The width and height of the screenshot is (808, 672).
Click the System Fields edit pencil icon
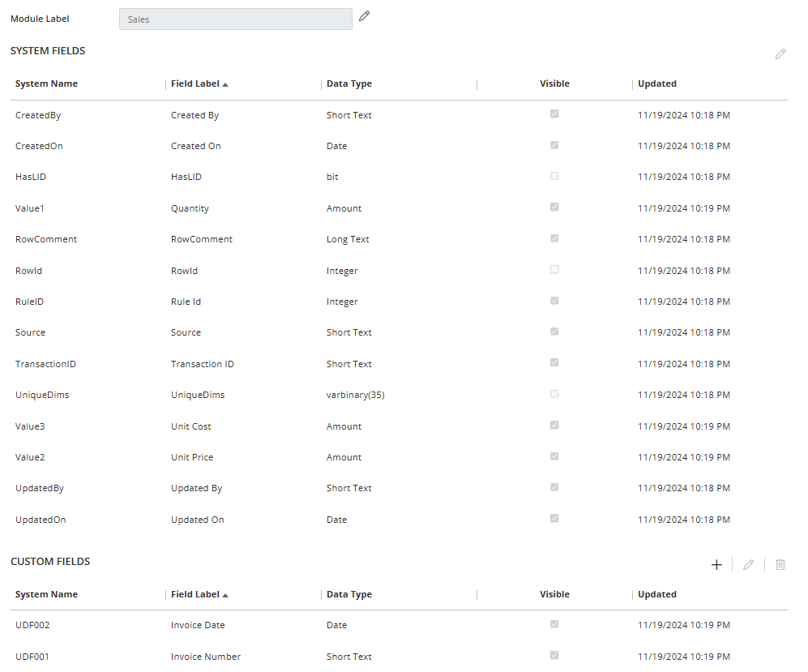click(x=780, y=54)
